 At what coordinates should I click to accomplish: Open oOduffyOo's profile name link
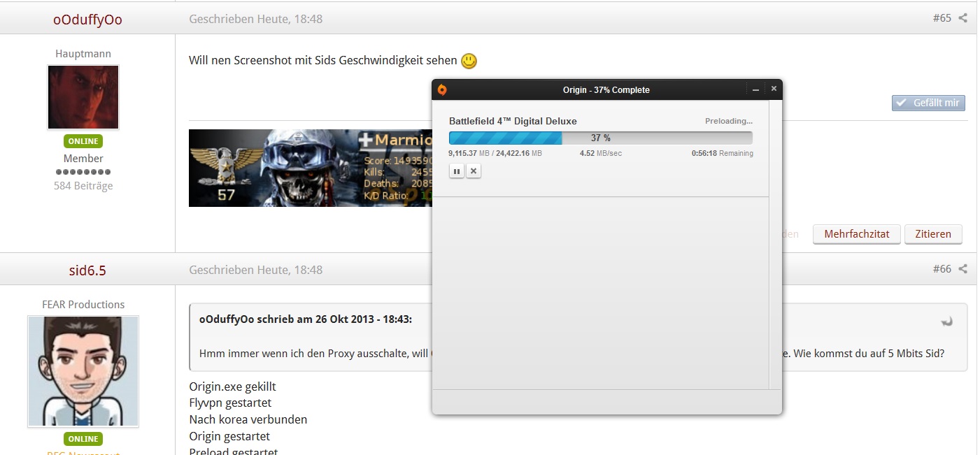87,20
